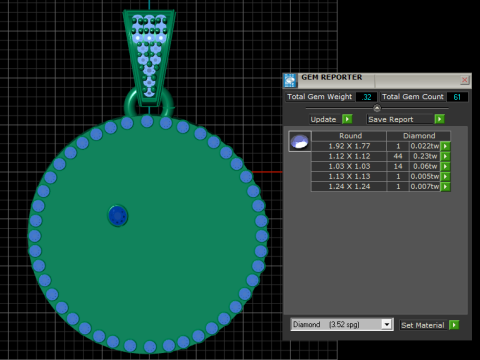480x360 pixels.
Task: Select the 1.13 X 1.13 size cell
Action: (349, 176)
